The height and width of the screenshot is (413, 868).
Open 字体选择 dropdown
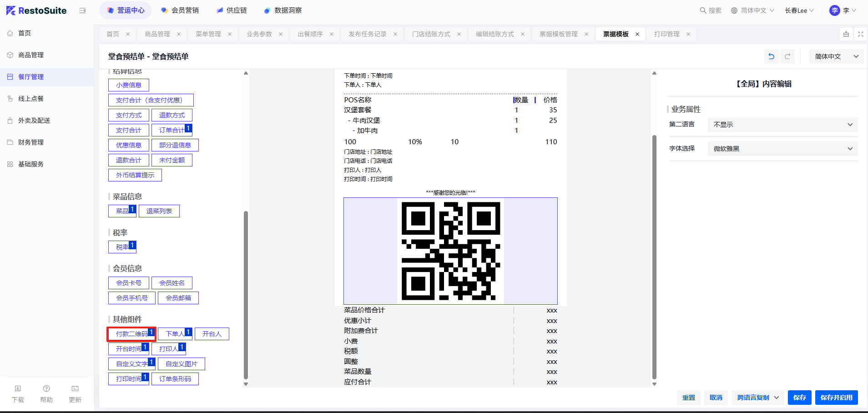[782, 149]
